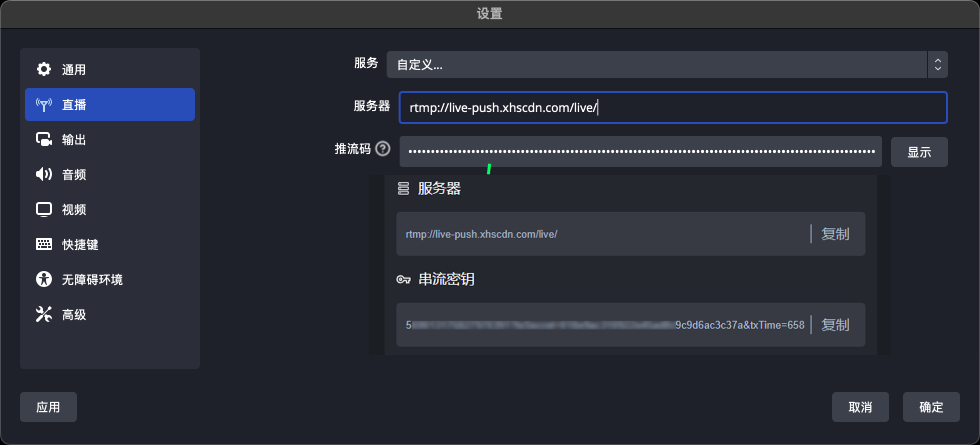
Task: Click the 服务 dropdown stepper arrows
Action: click(938, 64)
